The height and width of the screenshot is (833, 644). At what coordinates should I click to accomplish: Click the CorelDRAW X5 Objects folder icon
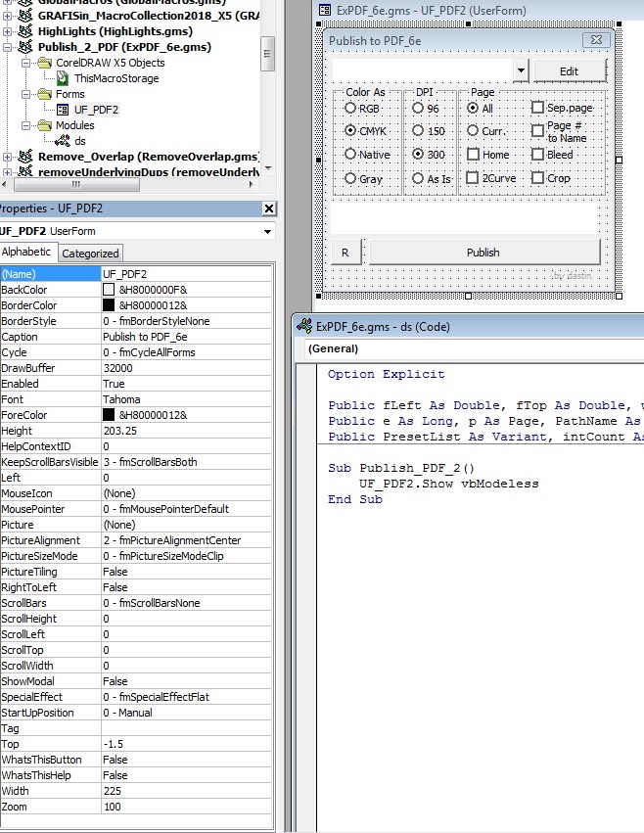tap(45, 63)
